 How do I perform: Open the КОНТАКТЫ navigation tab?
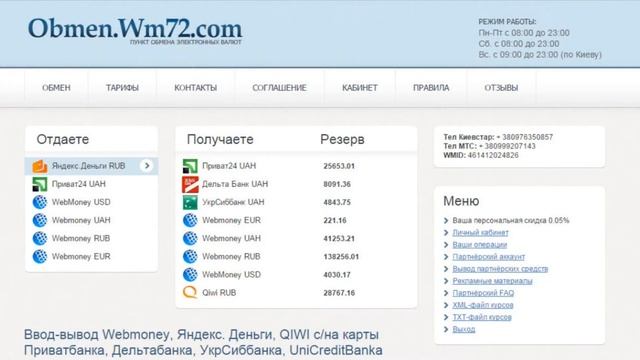click(196, 88)
